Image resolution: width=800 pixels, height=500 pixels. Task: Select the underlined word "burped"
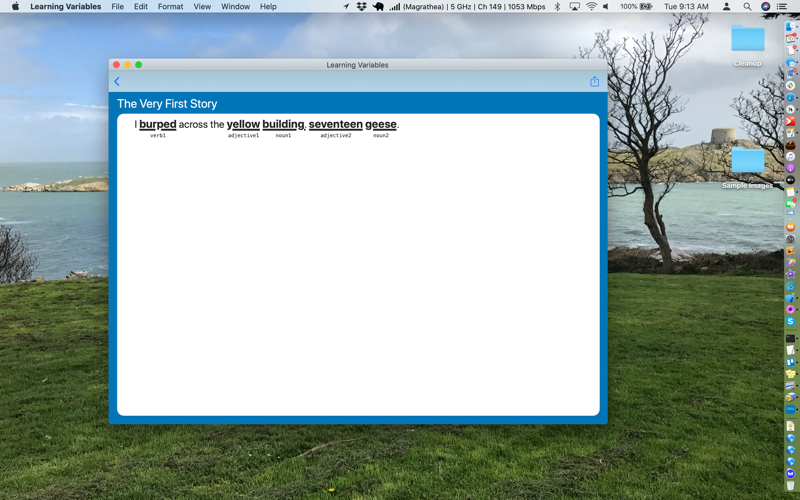(158, 124)
